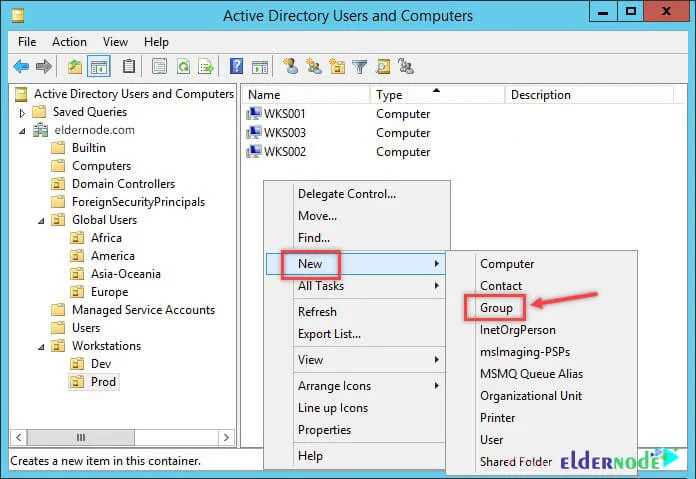The width and height of the screenshot is (696, 479).
Task: Open the Help menu in menu bar
Action: pos(156,42)
